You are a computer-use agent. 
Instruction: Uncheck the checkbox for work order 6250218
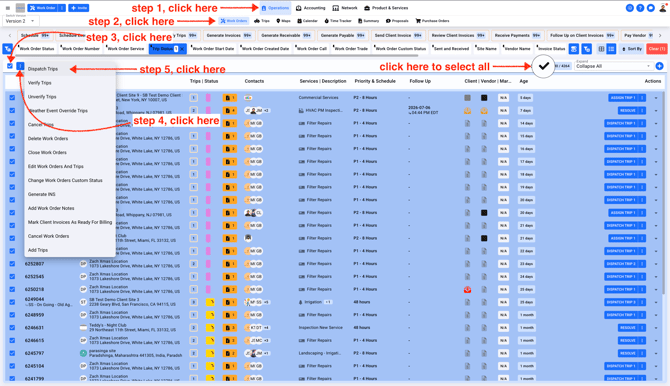pyautogui.click(x=12, y=289)
